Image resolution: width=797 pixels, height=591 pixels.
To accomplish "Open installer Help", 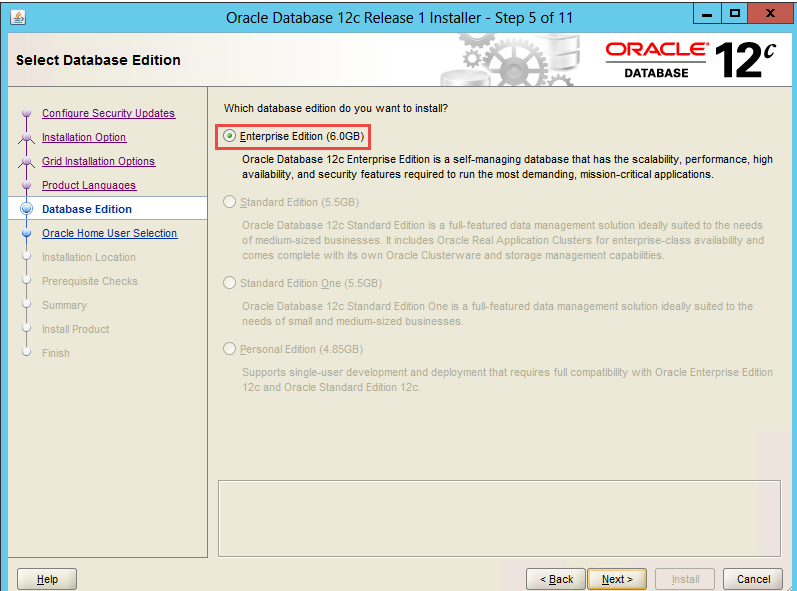I will click(47, 579).
